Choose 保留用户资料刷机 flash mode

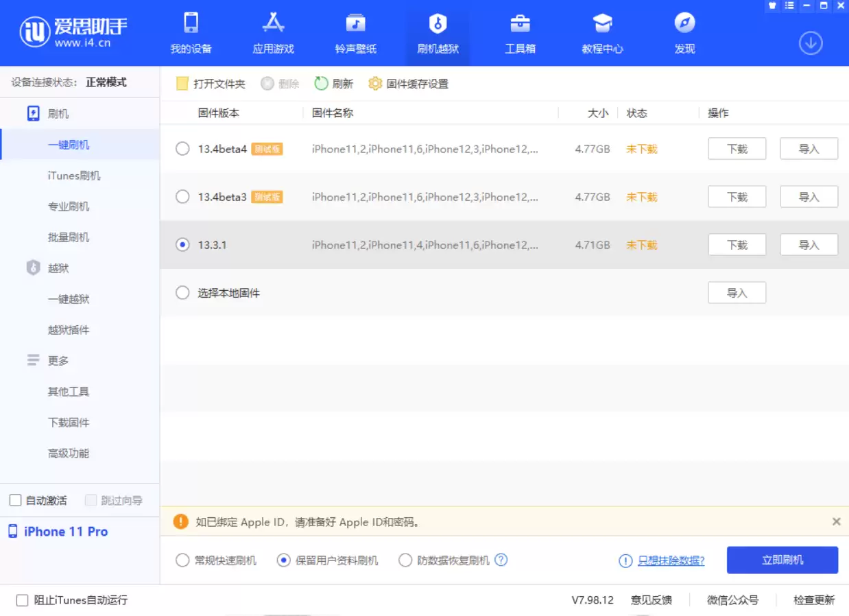(284, 560)
